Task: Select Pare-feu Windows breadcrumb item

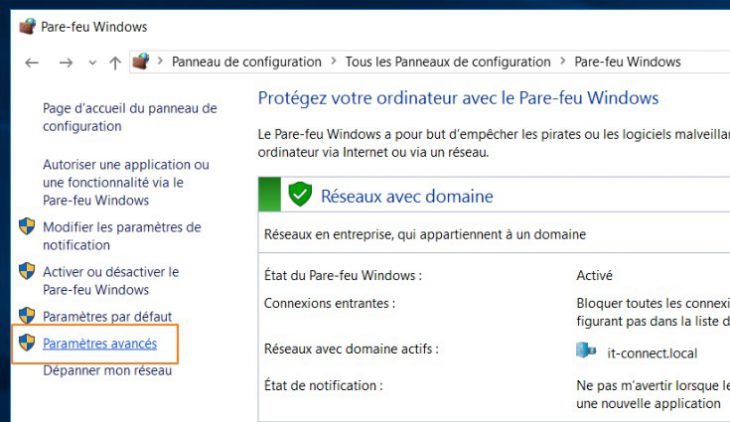Action: [x=627, y=62]
